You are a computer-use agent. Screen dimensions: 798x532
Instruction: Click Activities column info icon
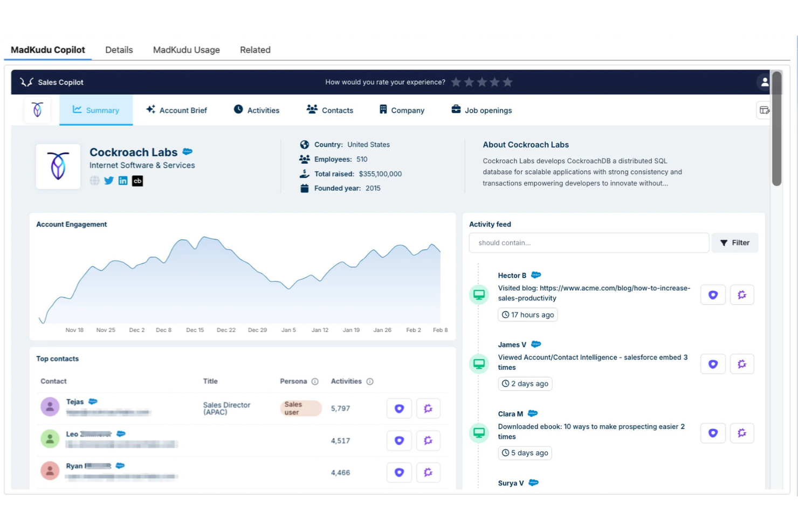[370, 381]
